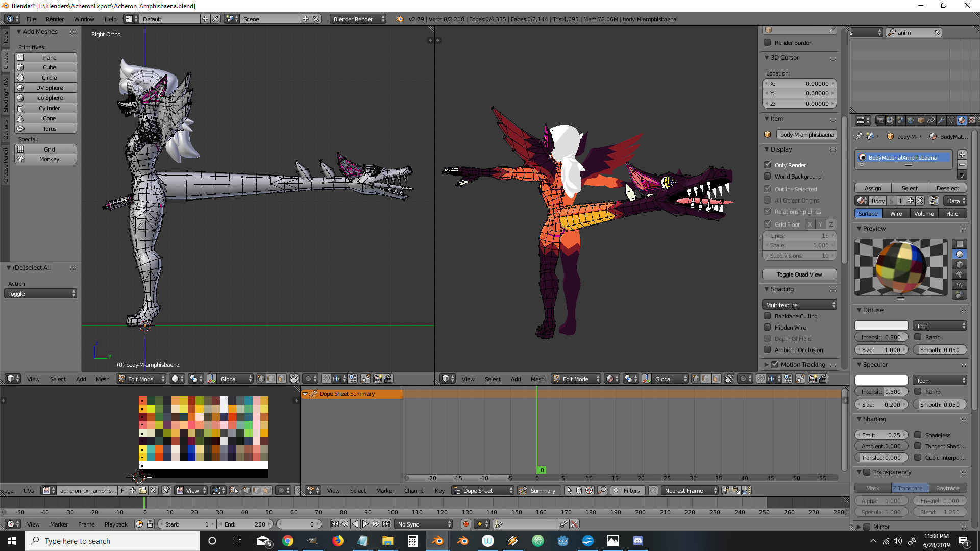Image resolution: width=980 pixels, height=551 pixels.
Task: Open the Render menu
Action: [55, 19]
